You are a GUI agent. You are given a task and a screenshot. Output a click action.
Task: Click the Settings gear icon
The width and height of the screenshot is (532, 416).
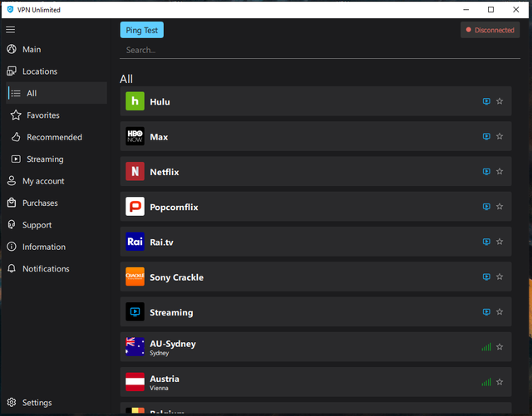(x=12, y=402)
